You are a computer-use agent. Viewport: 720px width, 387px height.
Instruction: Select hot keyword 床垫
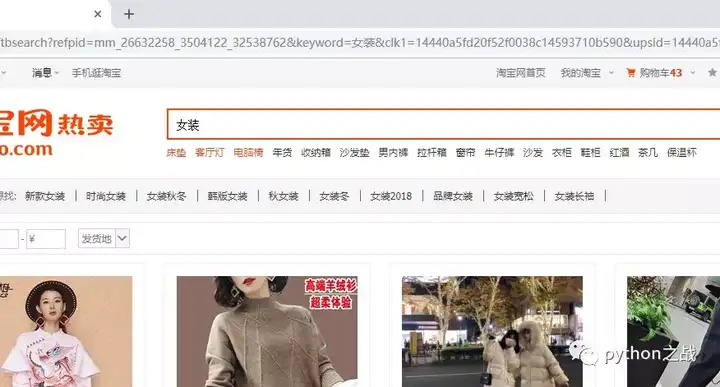coord(176,152)
